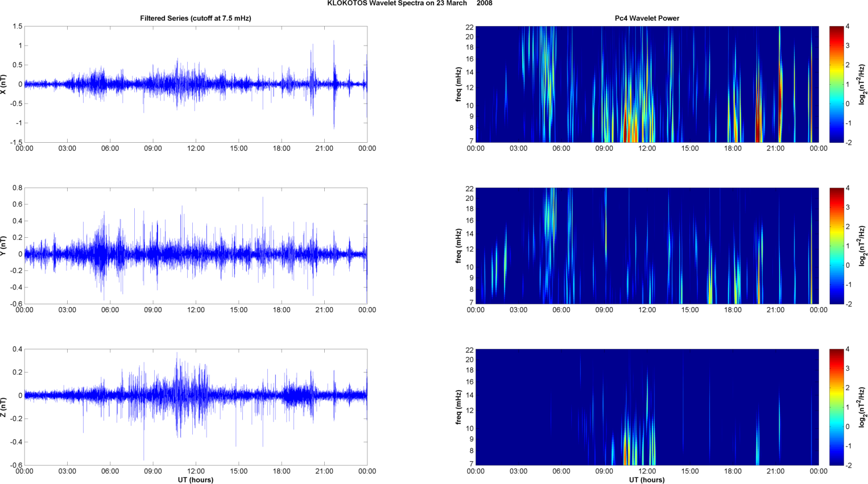Click the Z (nT) axis label
The height and width of the screenshot is (484, 868).
[x=3, y=407]
